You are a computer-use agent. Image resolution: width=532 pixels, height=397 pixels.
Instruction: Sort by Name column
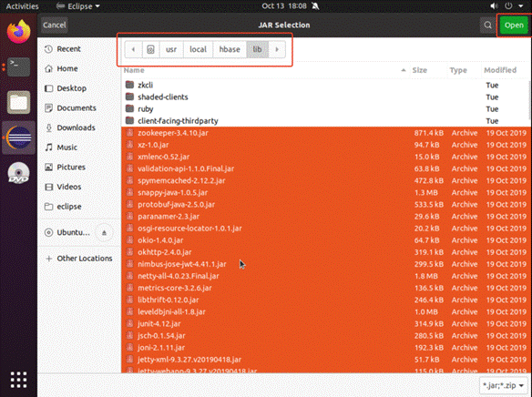(265, 70)
